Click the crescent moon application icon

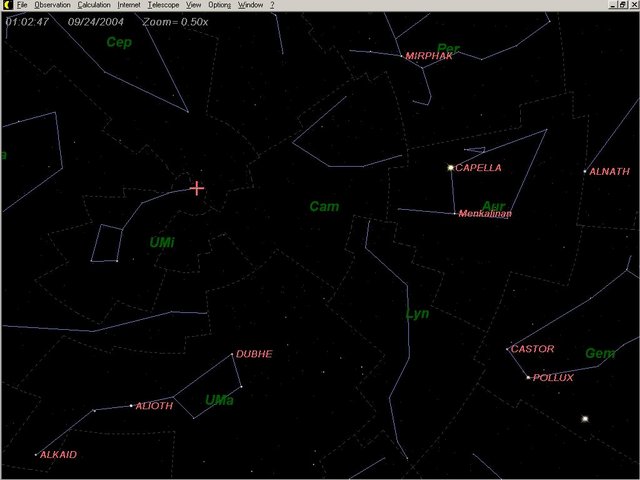(6, 5)
